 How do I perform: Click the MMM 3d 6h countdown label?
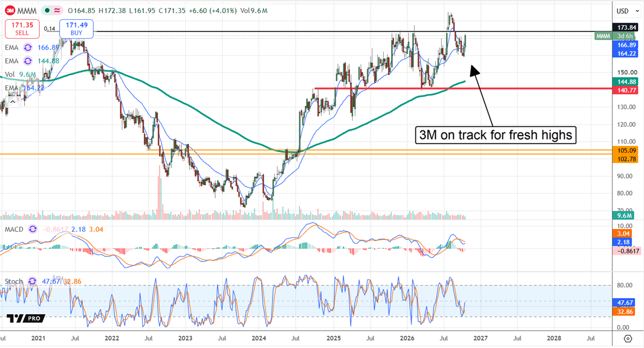[x=614, y=36]
